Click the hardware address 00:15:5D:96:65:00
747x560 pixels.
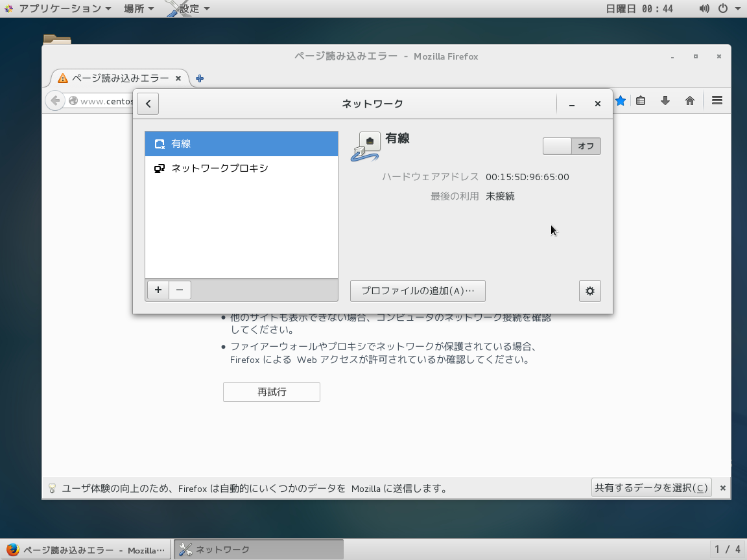527,177
